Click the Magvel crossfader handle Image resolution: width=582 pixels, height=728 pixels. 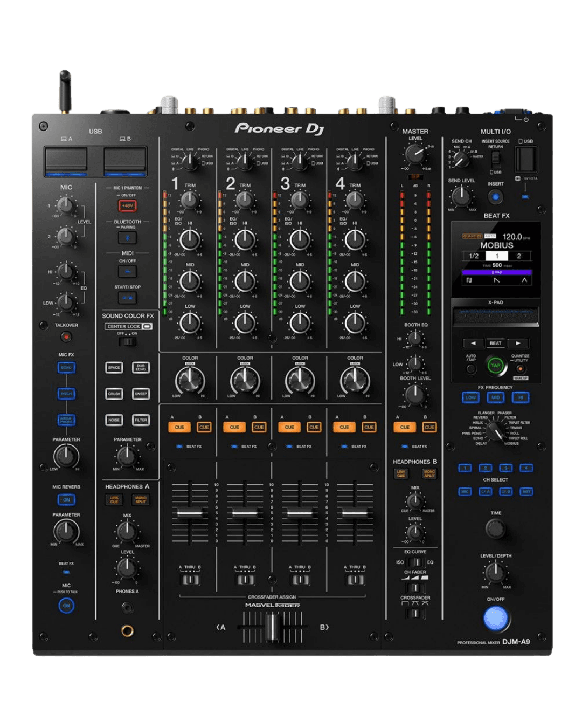272,628
